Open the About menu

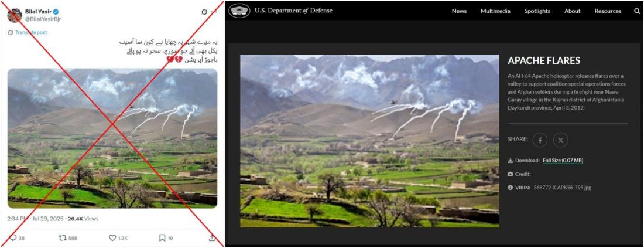coord(572,11)
